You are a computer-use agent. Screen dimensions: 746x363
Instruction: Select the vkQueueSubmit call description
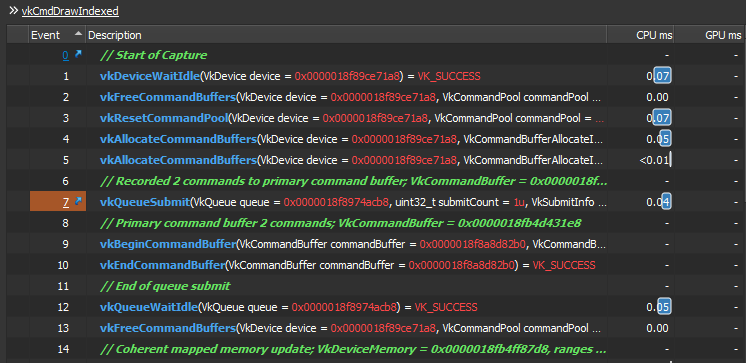pos(353,202)
